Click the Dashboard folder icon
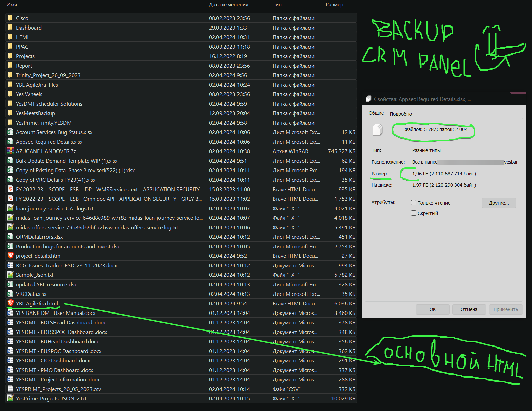Image resolution: width=532 pixels, height=411 pixels. point(10,27)
